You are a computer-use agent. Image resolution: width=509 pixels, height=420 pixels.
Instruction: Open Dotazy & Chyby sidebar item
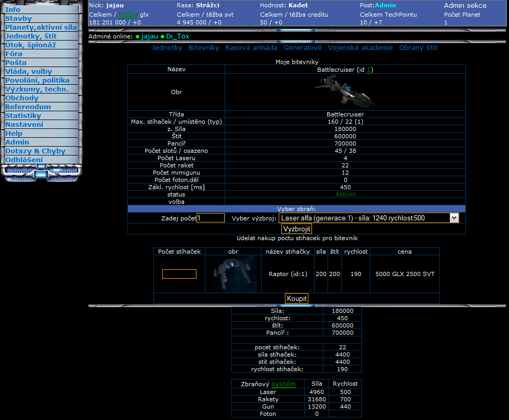[35, 151]
